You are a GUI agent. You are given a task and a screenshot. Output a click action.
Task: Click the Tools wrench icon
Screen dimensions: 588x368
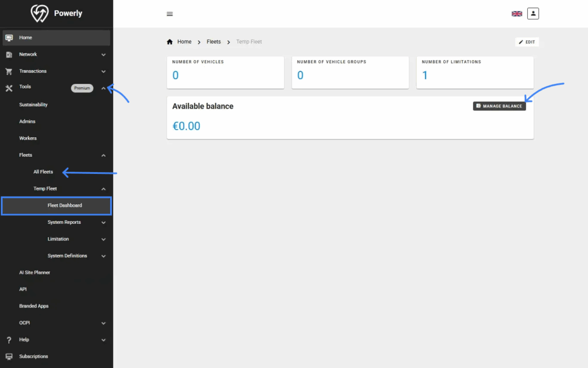tap(9, 88)
